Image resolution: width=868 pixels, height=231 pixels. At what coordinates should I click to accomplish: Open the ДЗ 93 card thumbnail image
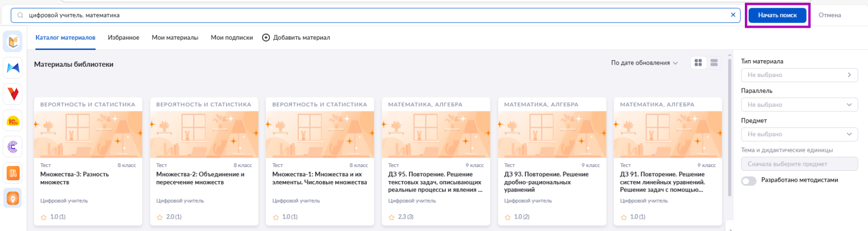(x=552, y=134)
